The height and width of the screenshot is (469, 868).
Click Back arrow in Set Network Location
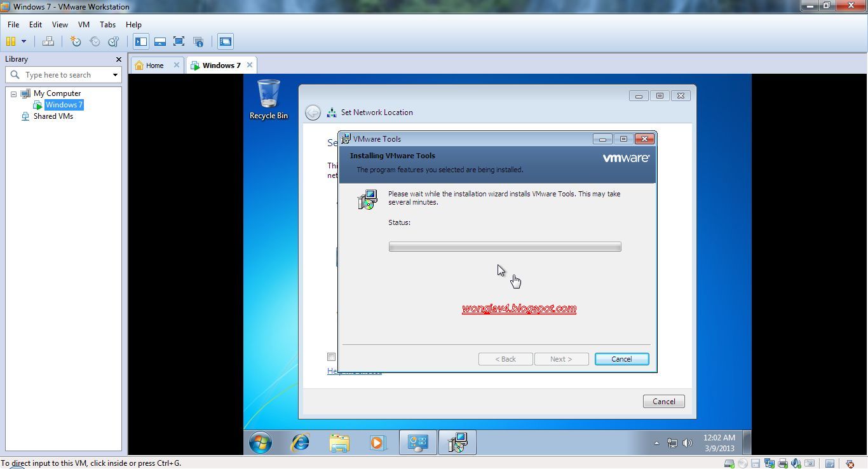tap(313, 112)
